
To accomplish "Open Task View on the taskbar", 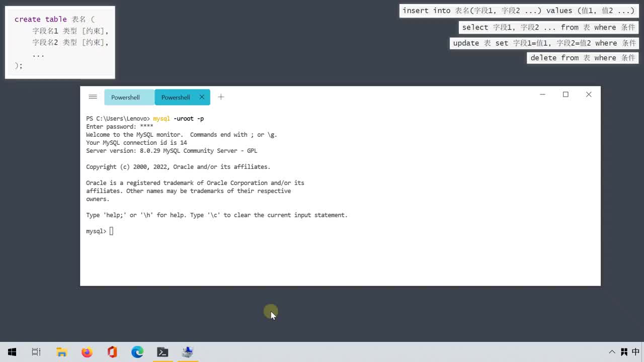I will tap(36, 352).
